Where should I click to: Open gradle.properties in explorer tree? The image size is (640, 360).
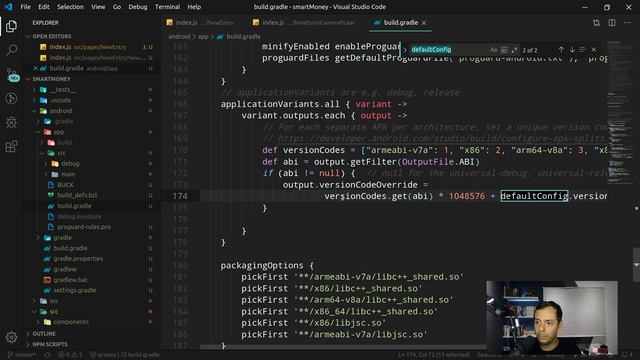pos(78,259)
